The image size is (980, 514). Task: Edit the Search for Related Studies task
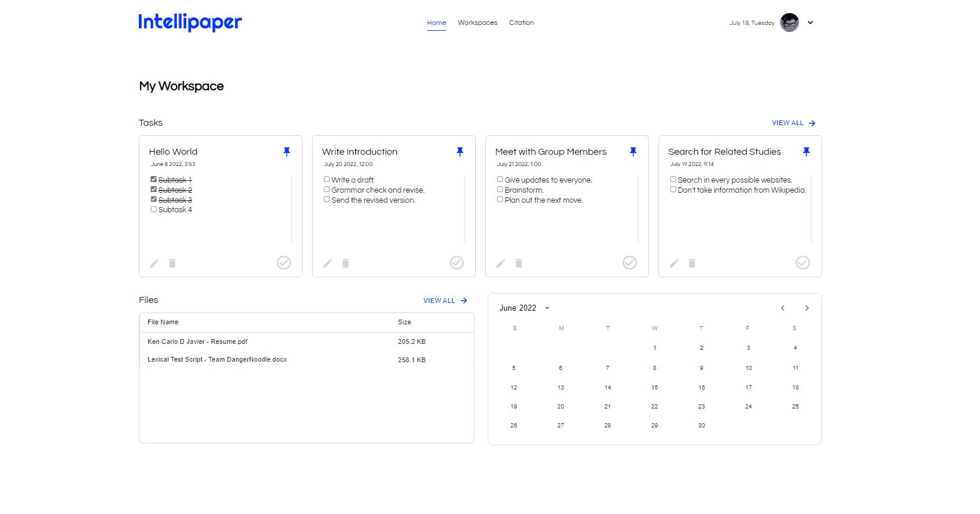674,263
